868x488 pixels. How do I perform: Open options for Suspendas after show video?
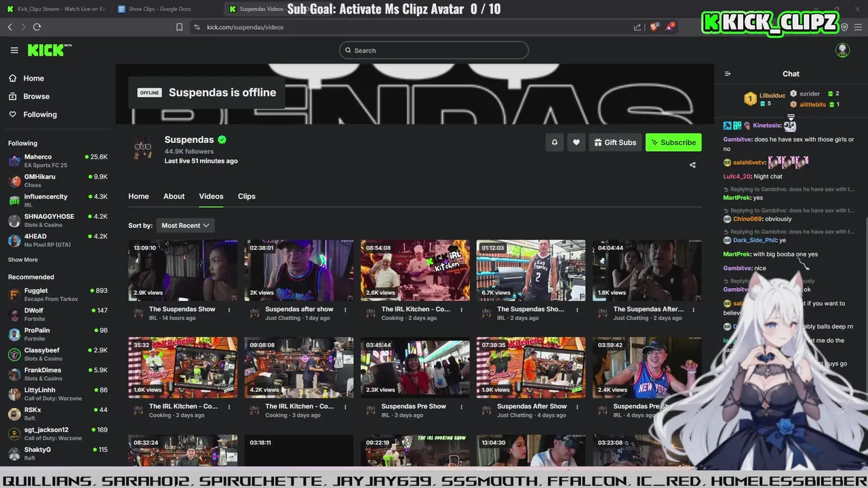345,310
